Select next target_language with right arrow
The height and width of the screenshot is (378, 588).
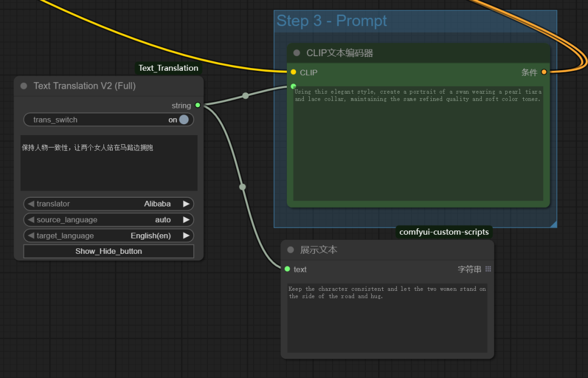tap(186, 235)
